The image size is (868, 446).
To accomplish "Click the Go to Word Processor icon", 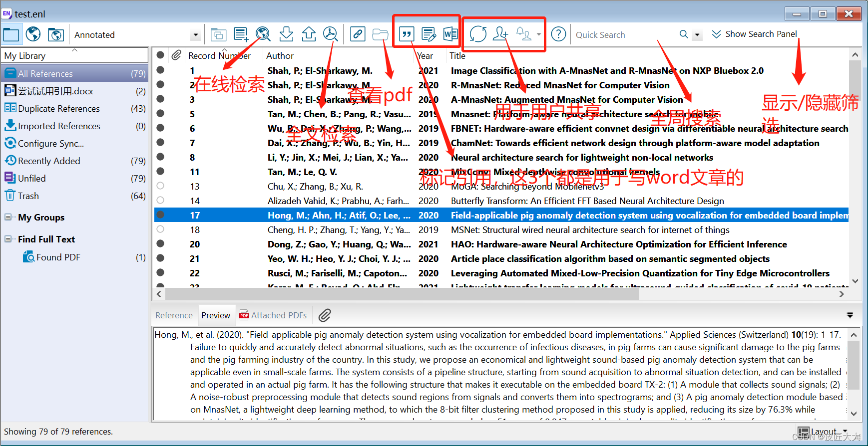I will click(450, 34).
